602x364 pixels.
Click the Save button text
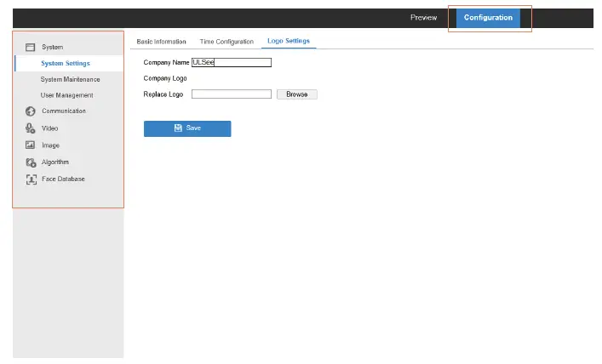pyautogui.click(x=193, y=128)
